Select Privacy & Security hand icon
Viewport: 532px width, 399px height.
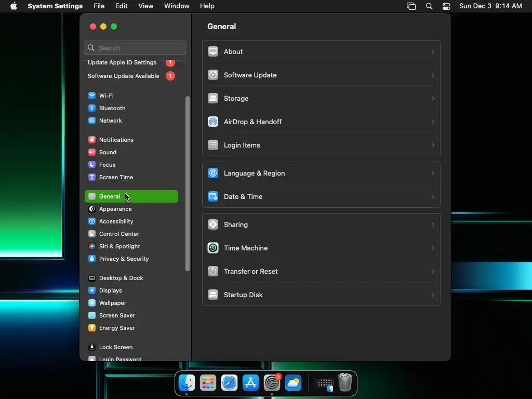pyautogui.click(x=91, y=259)
